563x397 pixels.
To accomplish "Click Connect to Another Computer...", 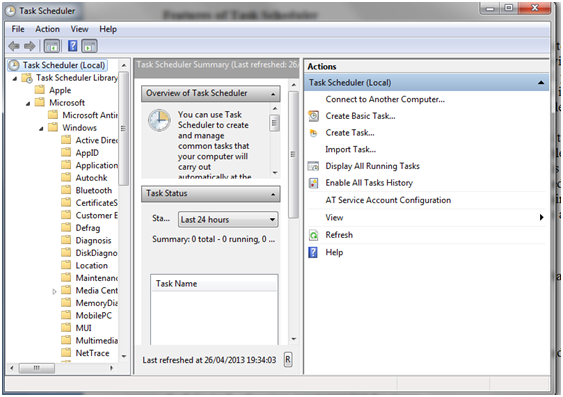I will tap(385, 99).
